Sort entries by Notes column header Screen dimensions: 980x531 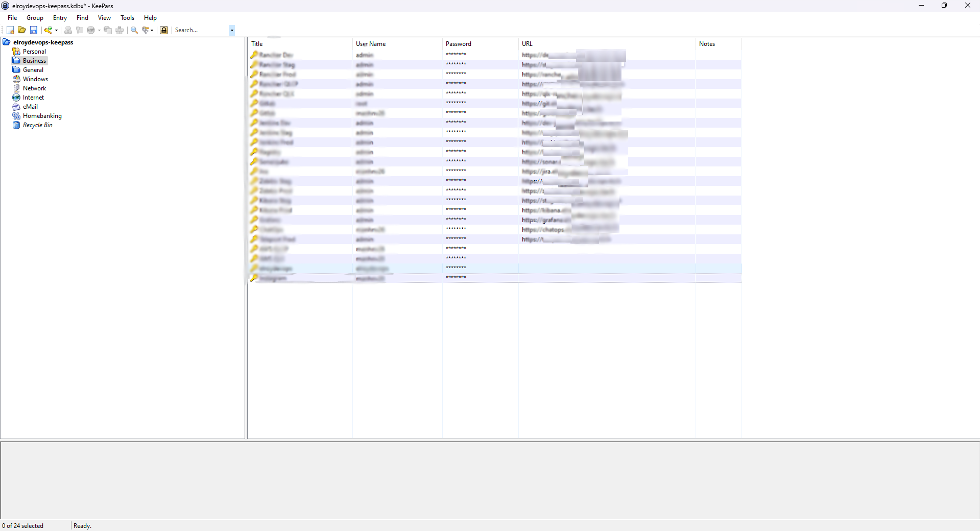pyautogui.click(x=719, y=44)
